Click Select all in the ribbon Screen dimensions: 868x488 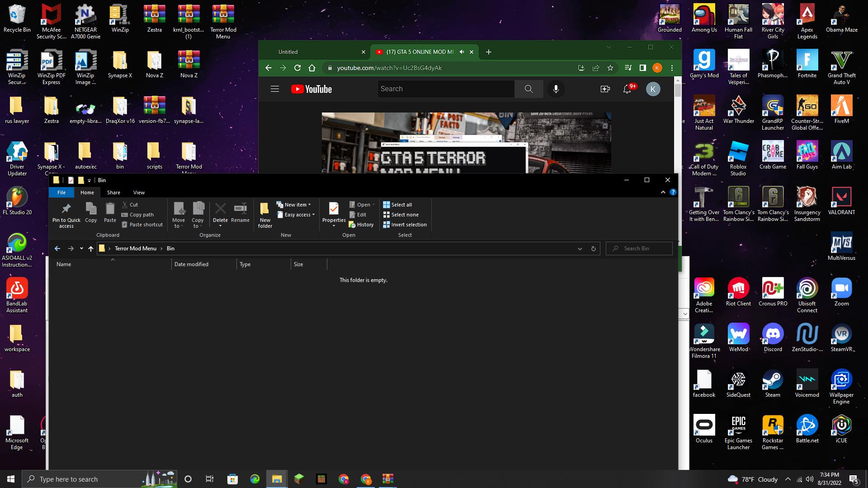tap(397, 205)
